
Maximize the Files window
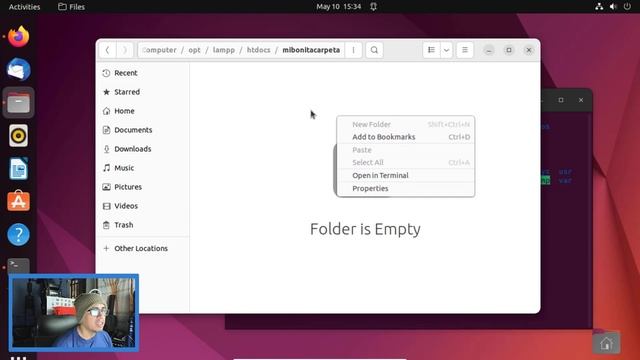[x=509, y=50]
